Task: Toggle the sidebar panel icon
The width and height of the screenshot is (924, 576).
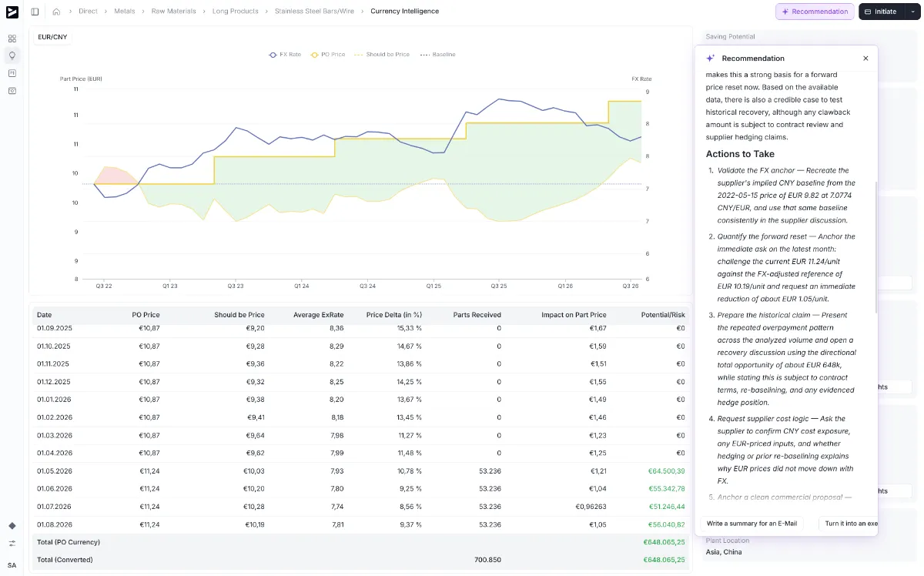Action: [x=35, y=12]
